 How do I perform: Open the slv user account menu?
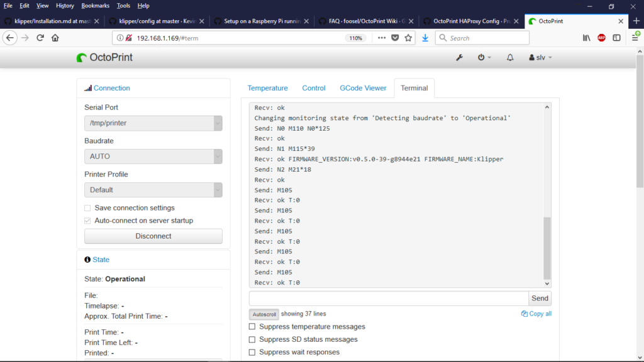[x=540, y=57]
